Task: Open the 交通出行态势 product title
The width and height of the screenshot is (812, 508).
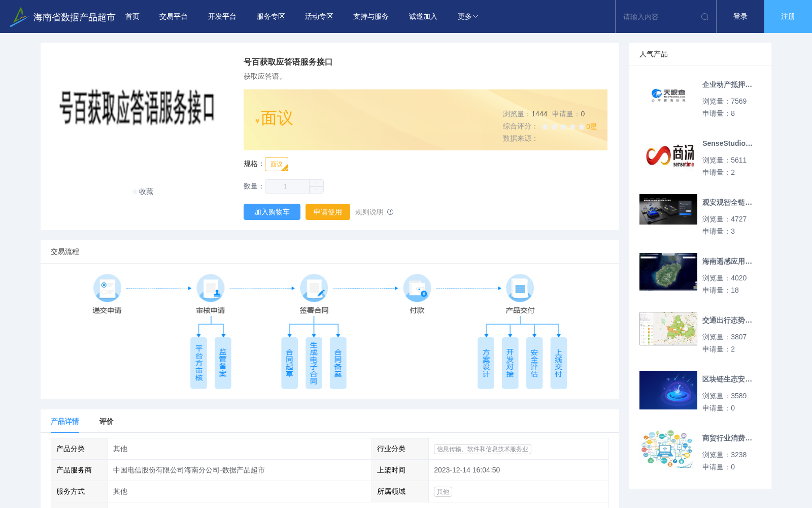Action: pyautogui.click(x=727, y=321)
